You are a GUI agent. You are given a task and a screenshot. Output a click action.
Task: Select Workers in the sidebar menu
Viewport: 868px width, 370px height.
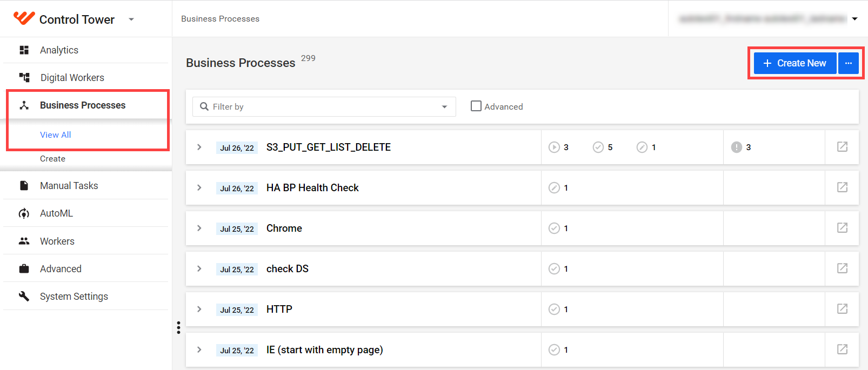tap(57, 241)
